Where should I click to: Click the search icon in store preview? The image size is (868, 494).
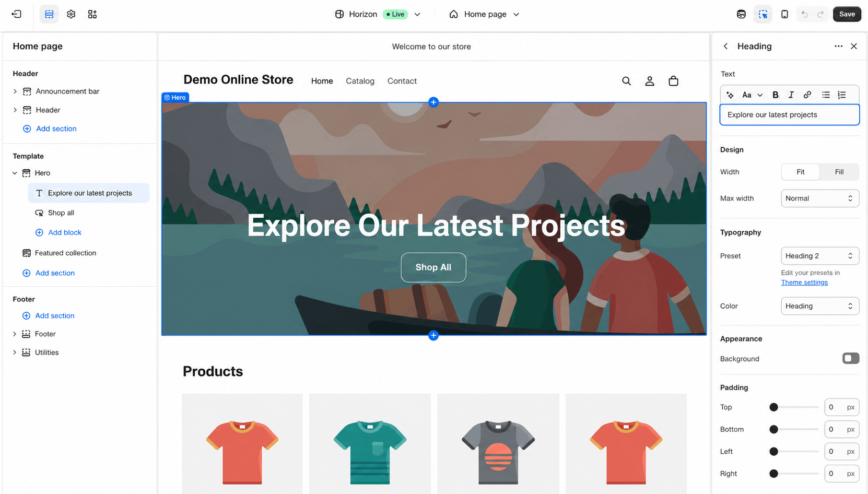click(x=626, y=81)
